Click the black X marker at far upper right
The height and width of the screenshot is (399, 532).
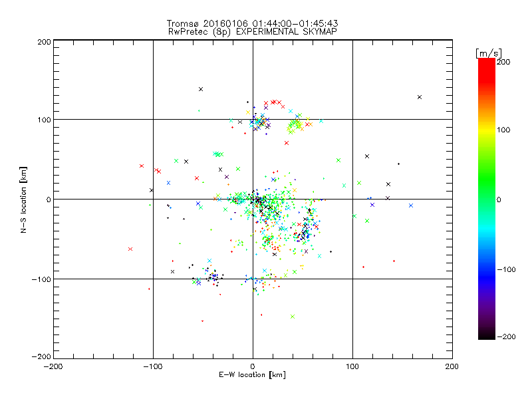point(420,97)
